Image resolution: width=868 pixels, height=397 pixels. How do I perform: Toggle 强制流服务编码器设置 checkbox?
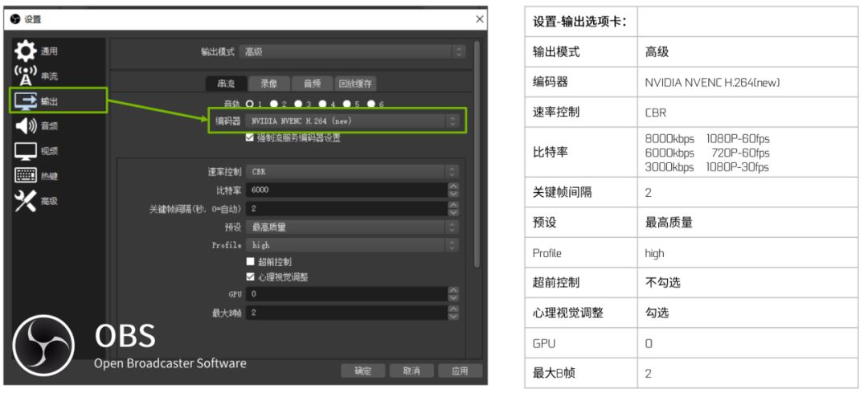click(x=250, y=138)
